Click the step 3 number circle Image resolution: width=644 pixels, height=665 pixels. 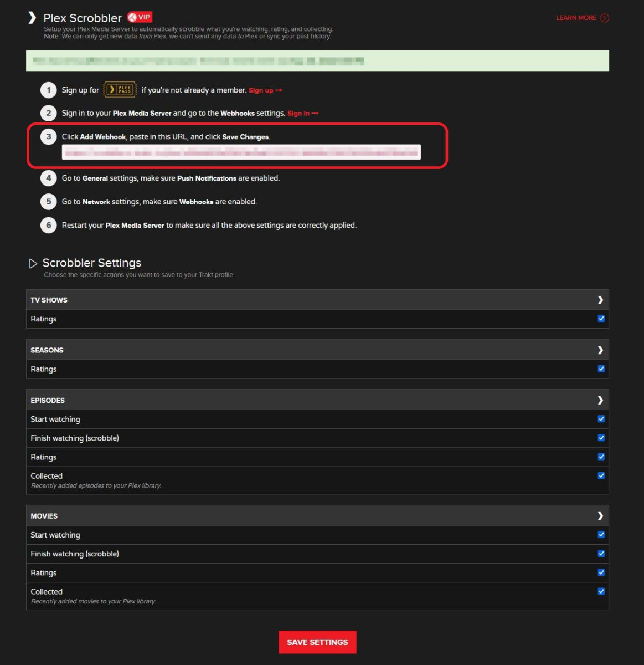(49, 137)
